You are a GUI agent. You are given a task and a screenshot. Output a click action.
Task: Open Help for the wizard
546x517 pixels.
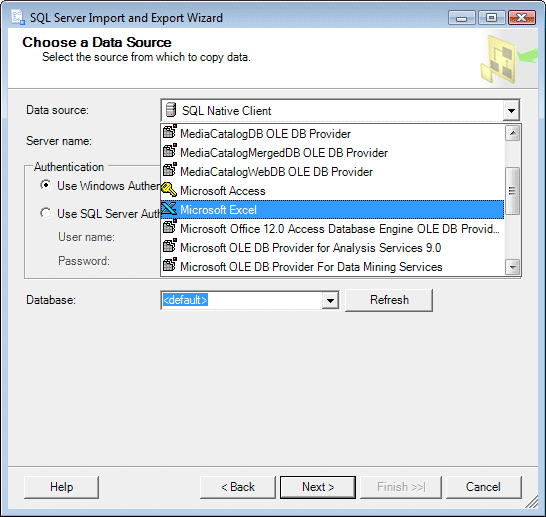62,487
